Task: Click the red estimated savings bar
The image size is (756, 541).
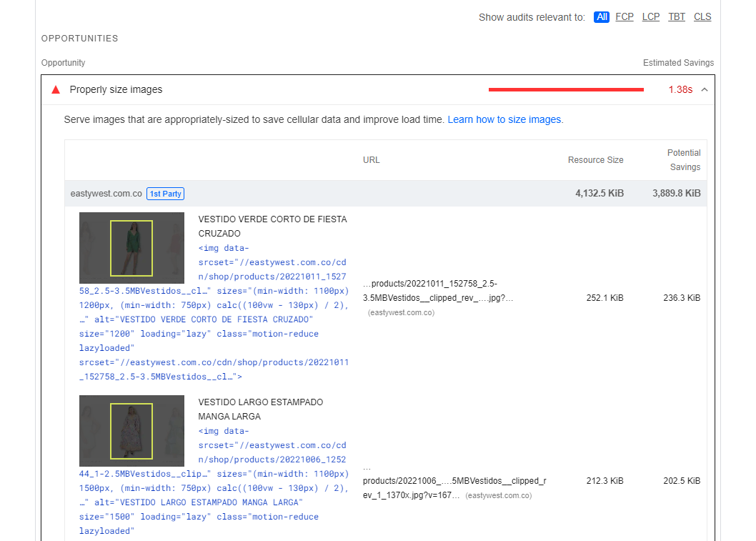Action: (566, 89)
